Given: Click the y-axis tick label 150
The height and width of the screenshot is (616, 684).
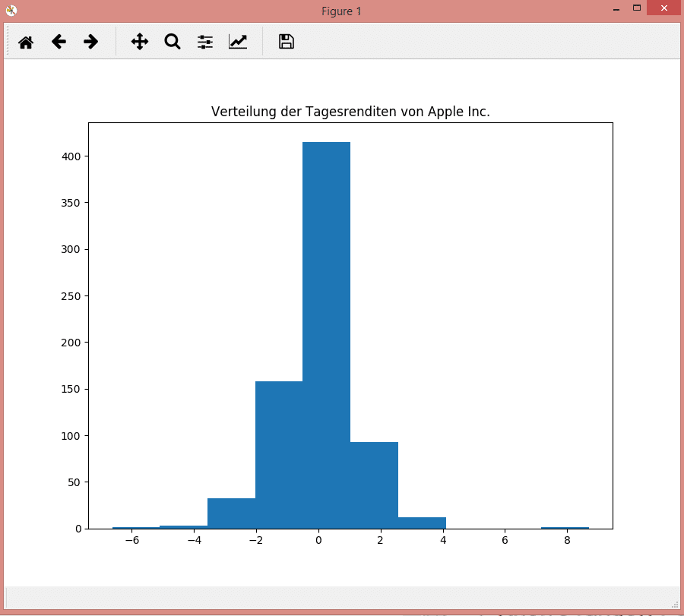Looking at the screenshot, I should [71, 389].
